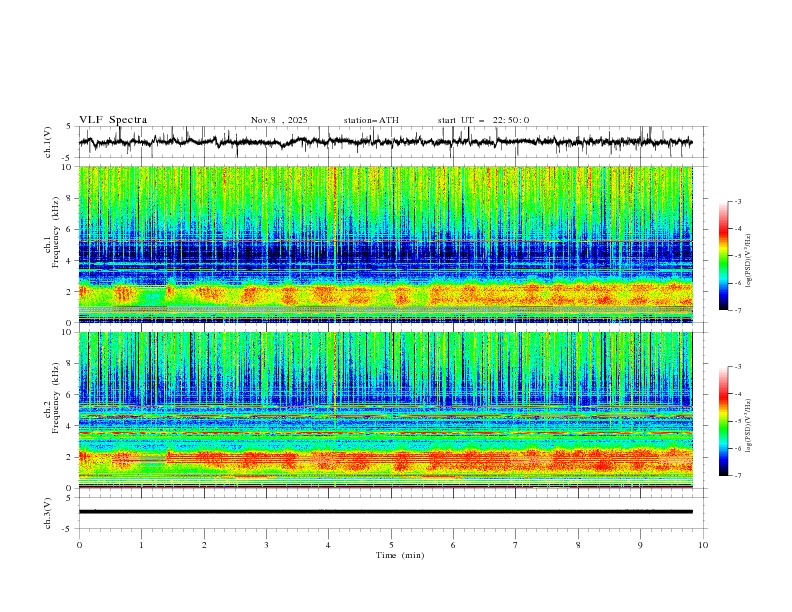This screenshot has width=792, height=612.
Task: Click the ch.2 "Frequency (kHz)" axis label
Action: 56,396
